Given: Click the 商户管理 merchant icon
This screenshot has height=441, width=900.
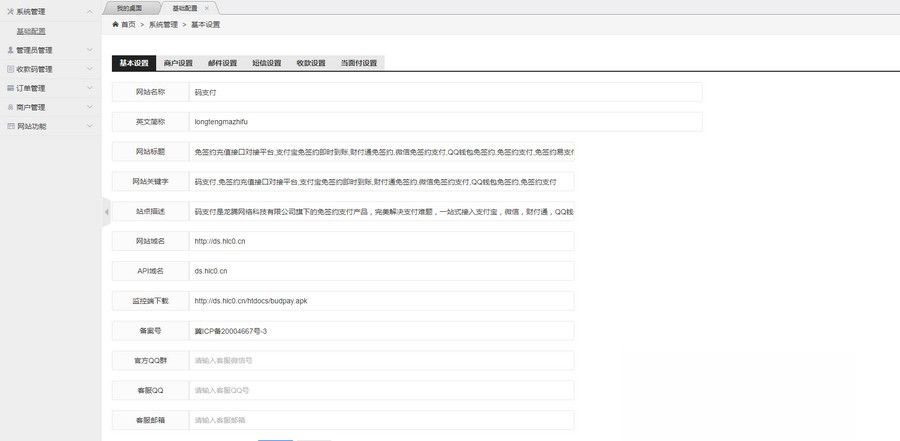Looking at the screenshot, I should [x=10, y=107].
